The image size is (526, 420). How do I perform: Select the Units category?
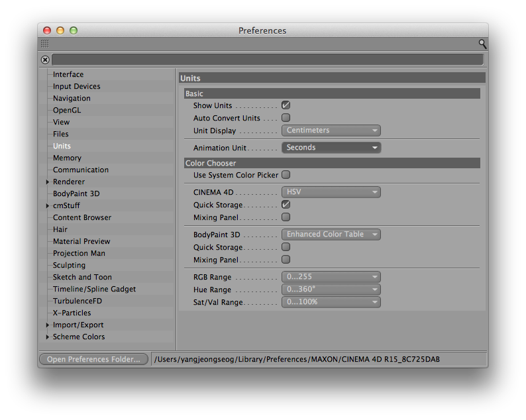pyautogui.click(x=62, y=146)
